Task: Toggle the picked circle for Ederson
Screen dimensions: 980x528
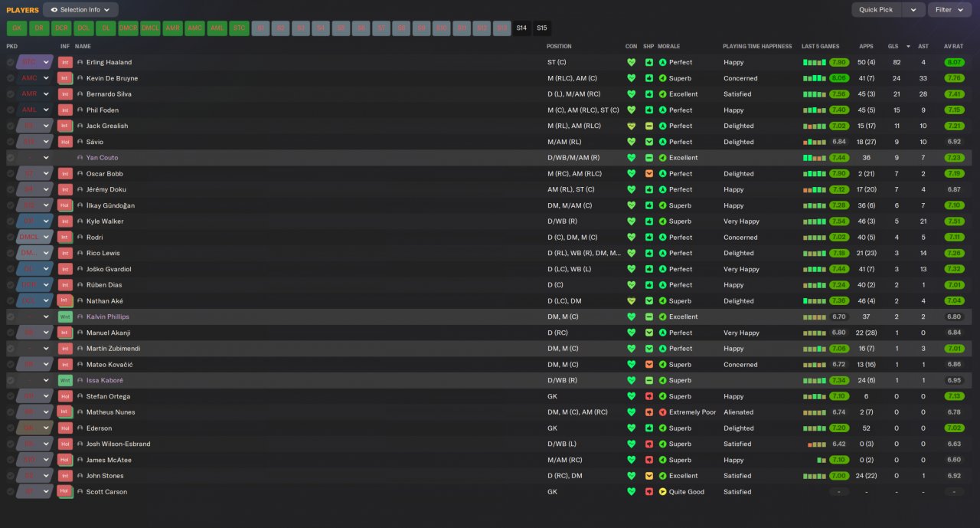Action: coord(11,428)
